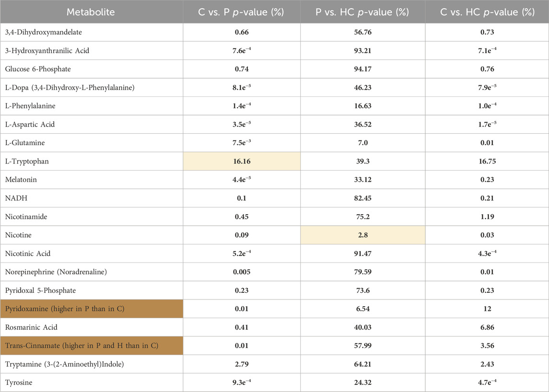
Task: Select the NADH metabolite name
Action: click(16, 198)
